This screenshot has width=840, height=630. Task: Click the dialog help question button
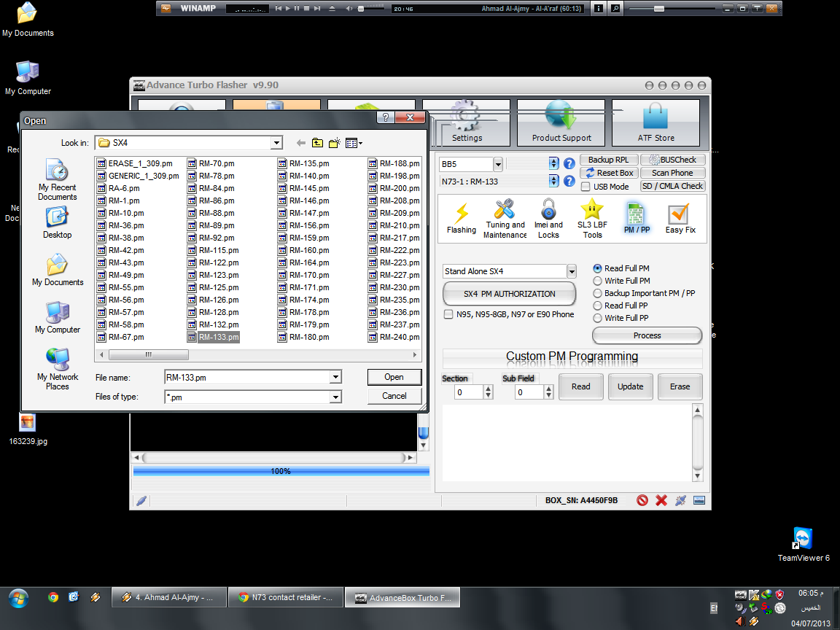[x=385, y=117]
